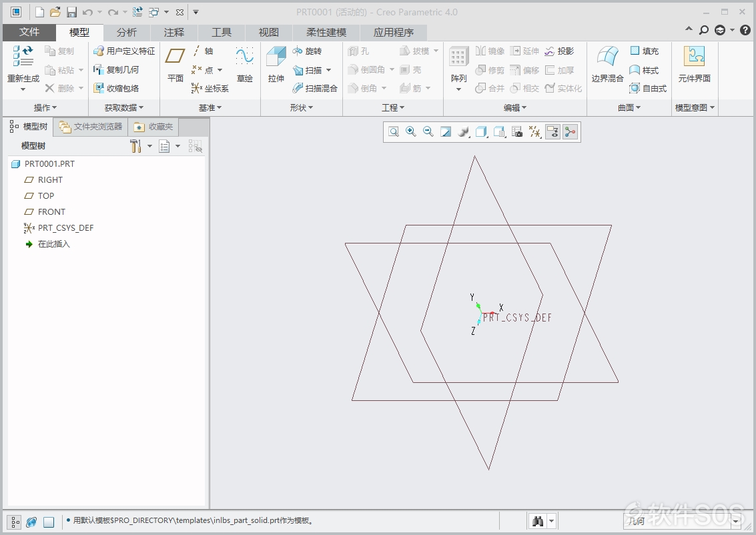Click the 重新生成 regenerate button
The image size is (756, 535).
tap(23, 68)
